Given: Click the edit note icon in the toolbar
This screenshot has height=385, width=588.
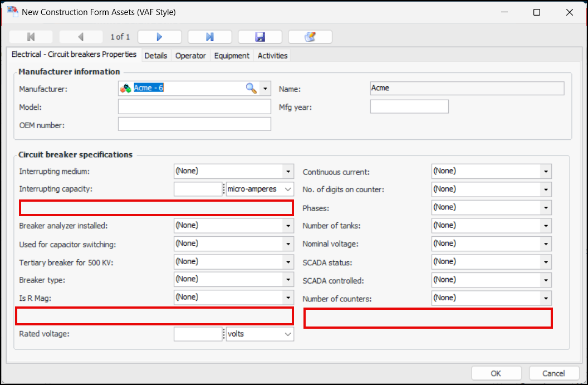Looking at the screenshot, I should [x=310, y=37].
